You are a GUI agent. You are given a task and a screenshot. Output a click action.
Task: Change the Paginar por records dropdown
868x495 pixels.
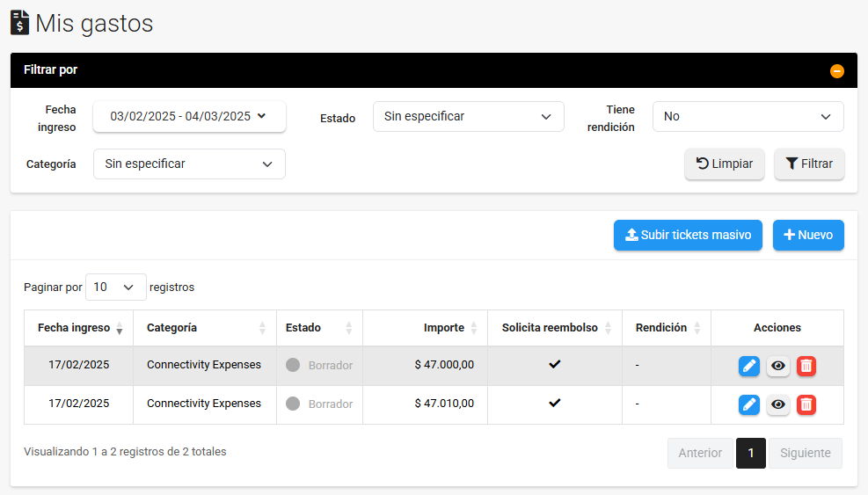pyautogui.click(x=116, y=288)
